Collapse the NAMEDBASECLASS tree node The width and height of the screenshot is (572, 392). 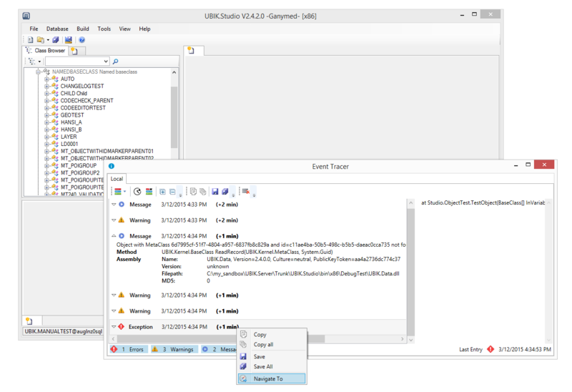(x=39, y=72)
